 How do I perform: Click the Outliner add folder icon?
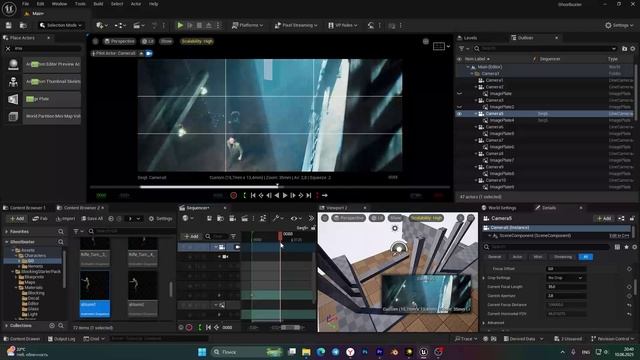624,49
